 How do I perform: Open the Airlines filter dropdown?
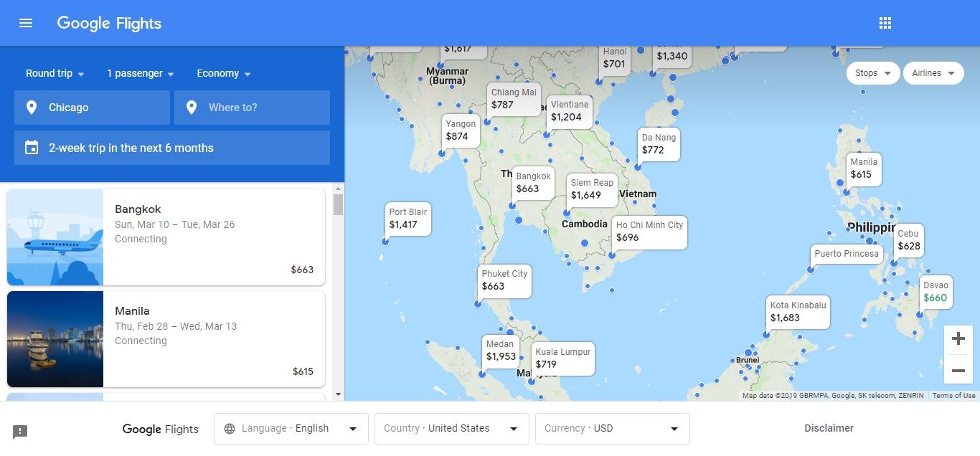coord(933,73)
